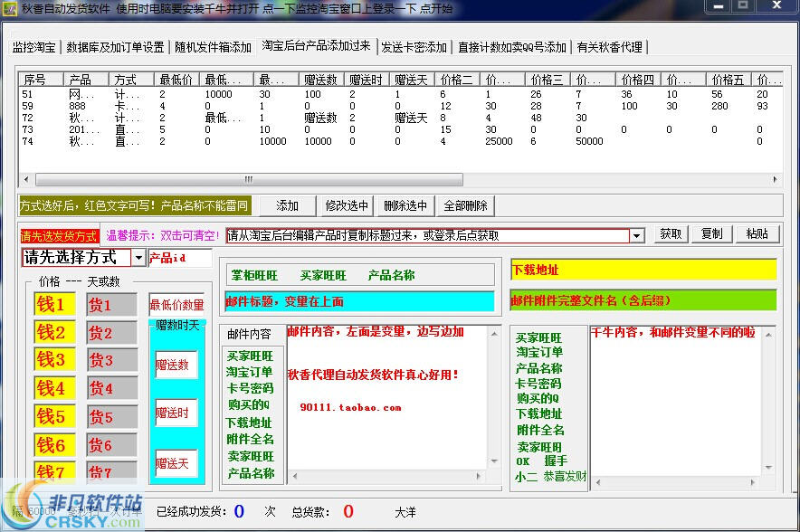800x532 pixels.
Task: Click the yellow 下载地址 field
Action: [643, 270]
